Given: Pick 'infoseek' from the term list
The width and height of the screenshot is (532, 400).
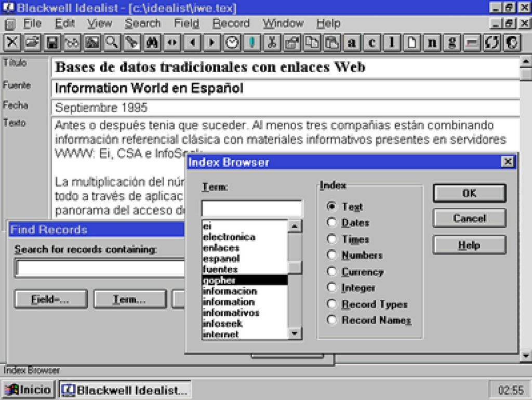Looking at the screenshot, I should 222,324.
